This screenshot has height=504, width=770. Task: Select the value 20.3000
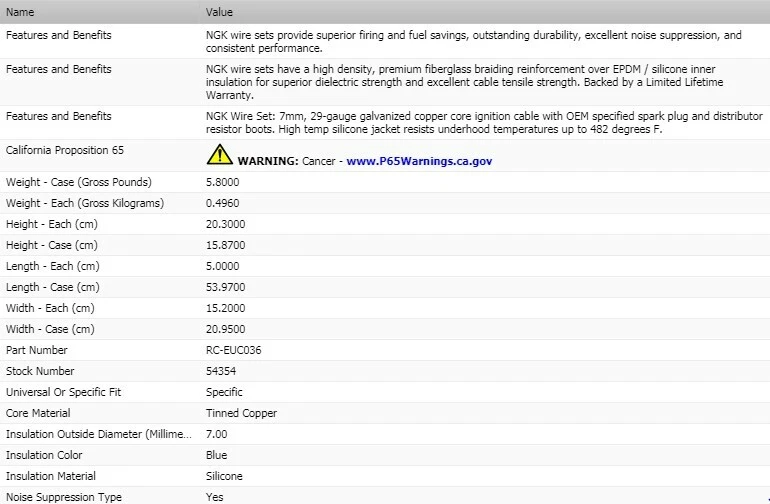(x=225, y=224)
